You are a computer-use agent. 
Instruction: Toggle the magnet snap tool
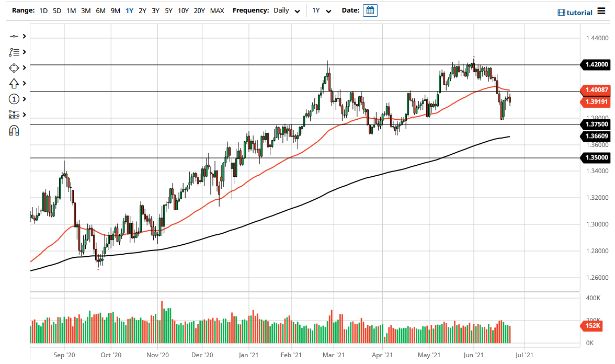coord(15,130)
